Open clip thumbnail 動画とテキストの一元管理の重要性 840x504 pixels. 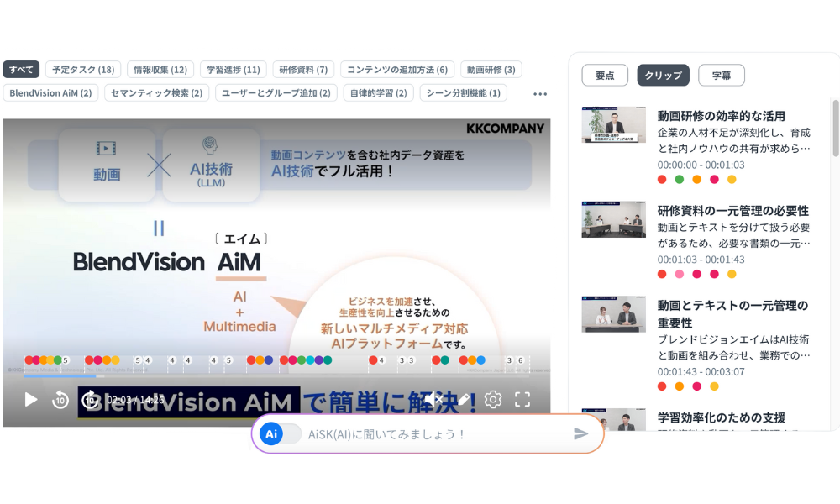click(613, 314)
